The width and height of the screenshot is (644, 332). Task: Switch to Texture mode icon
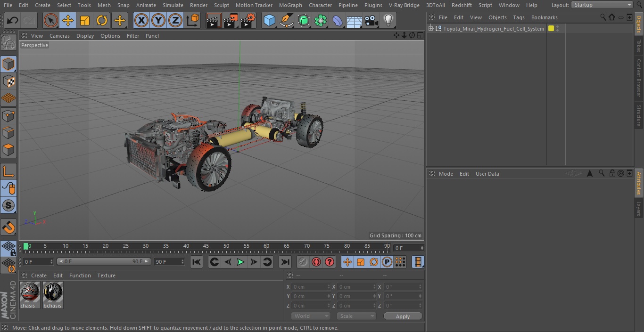(8, 81)
